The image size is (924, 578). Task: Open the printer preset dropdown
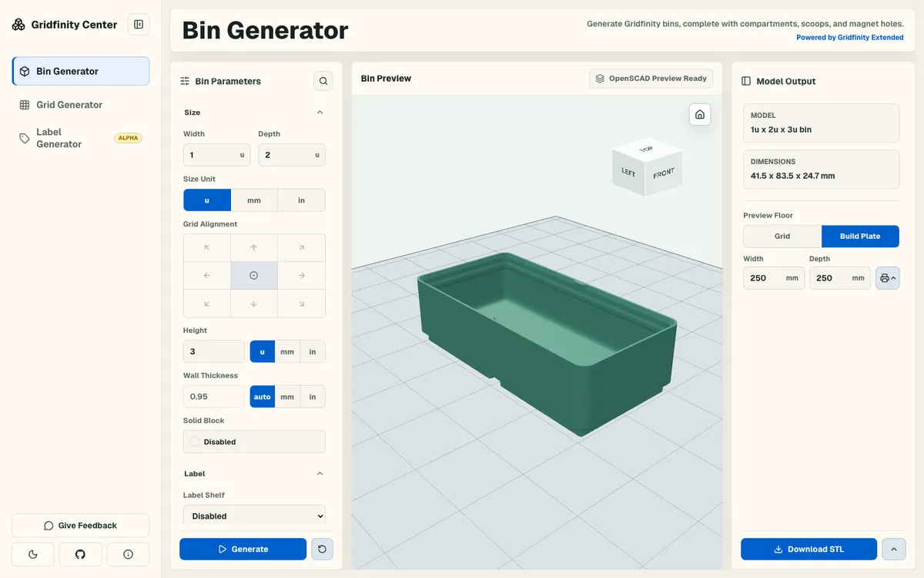(888, 278)
